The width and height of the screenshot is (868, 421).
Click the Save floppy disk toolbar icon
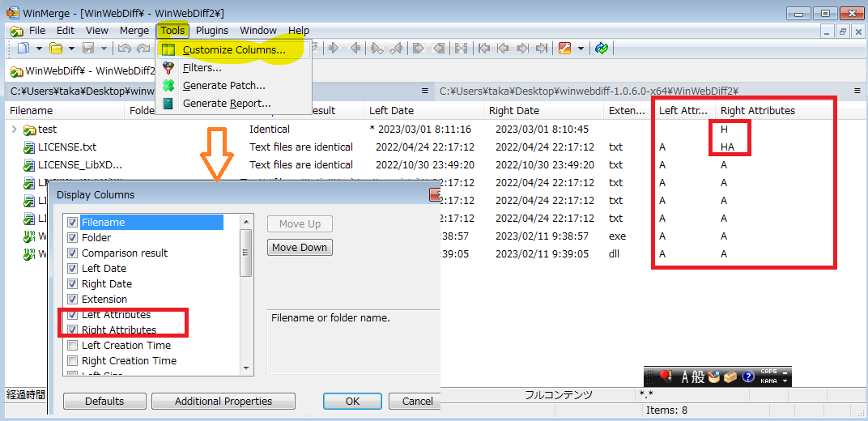pyautogui.click(x=88, y=49)
